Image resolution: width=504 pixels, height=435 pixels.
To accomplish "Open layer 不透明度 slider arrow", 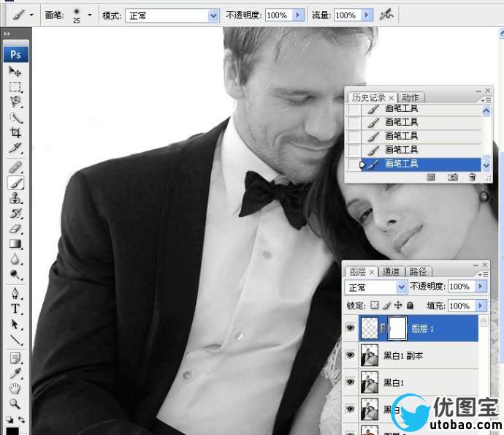I will pos(481,286).
